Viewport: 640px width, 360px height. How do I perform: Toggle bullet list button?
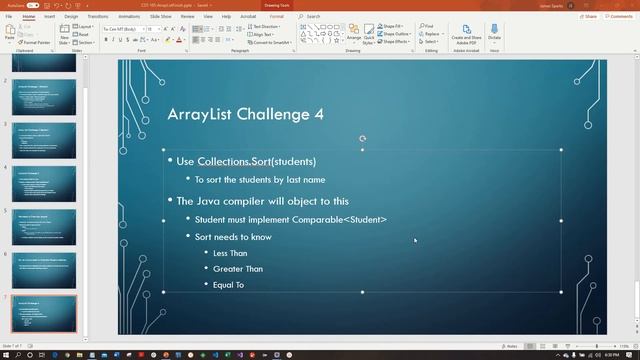coord(196,29)
